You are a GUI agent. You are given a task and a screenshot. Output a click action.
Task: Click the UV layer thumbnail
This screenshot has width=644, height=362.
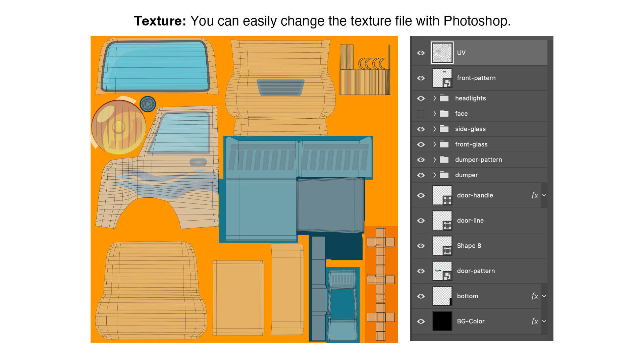click(x=442, y=53)
